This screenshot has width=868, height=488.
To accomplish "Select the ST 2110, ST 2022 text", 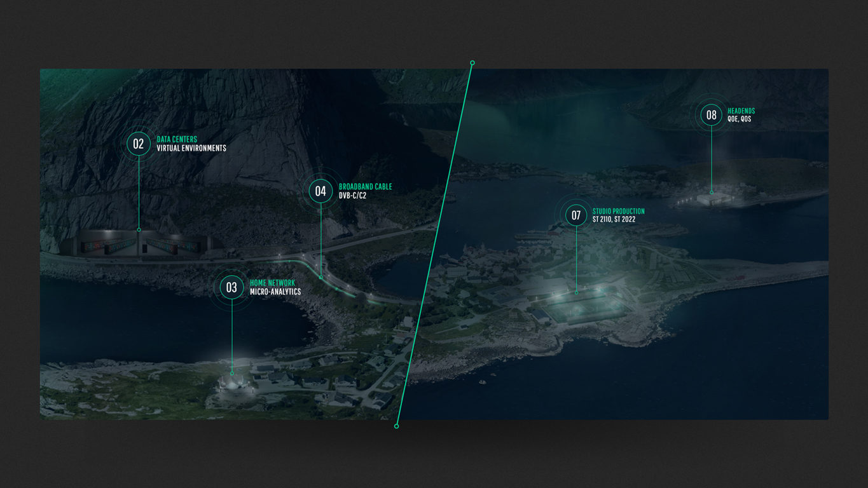I will tap(614, 220).
